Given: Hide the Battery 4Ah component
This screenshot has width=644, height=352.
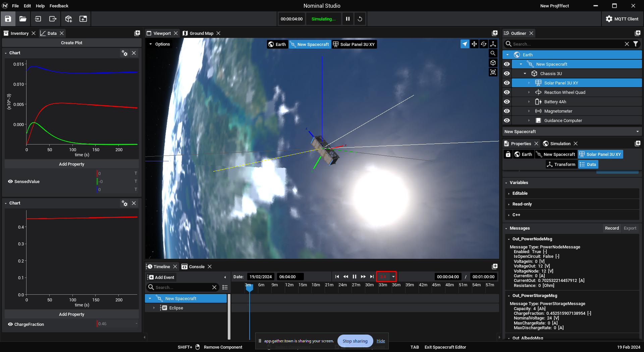Looking at the screenshot, I should [507, 102].
